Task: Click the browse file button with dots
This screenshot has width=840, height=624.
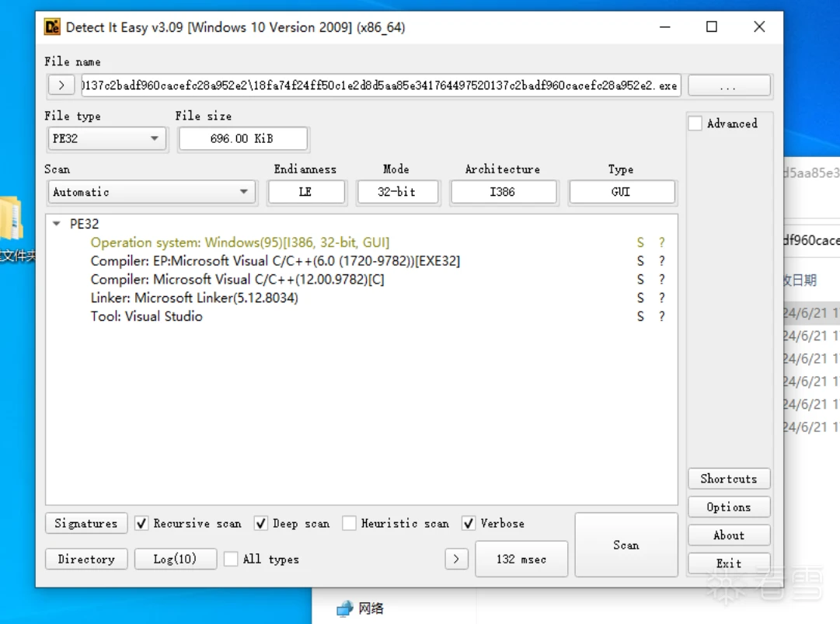Action: (x=729, y=85)
